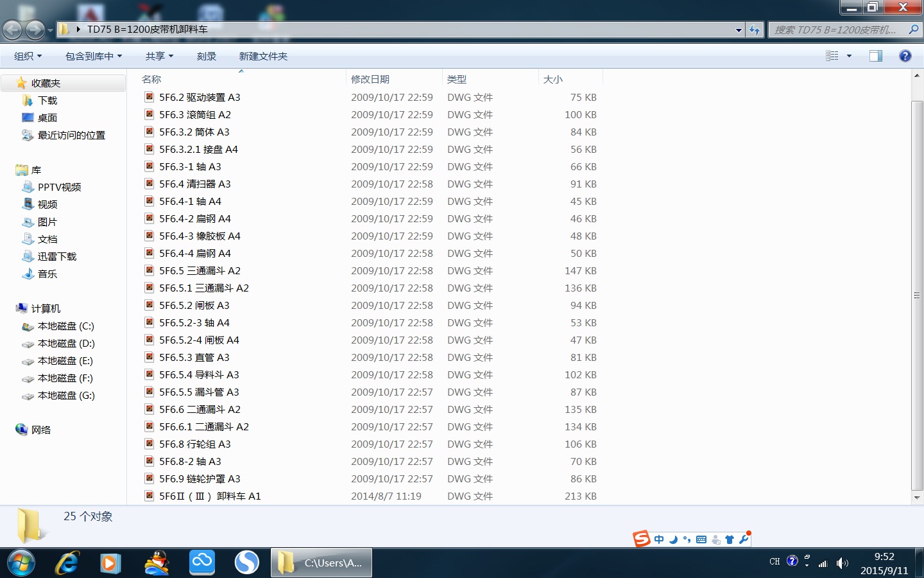
Task: Select 计算机 in the navigation pane
Action: [x=46, y=308]
